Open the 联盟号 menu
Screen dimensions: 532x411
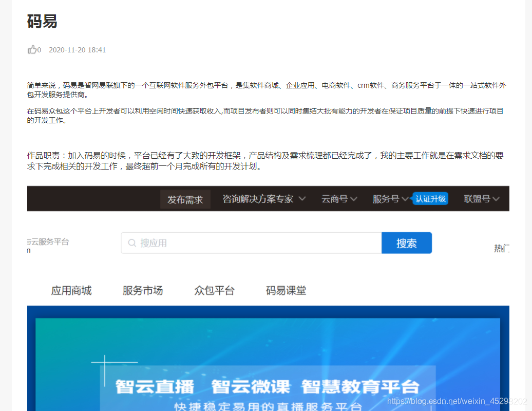[477, 199]
